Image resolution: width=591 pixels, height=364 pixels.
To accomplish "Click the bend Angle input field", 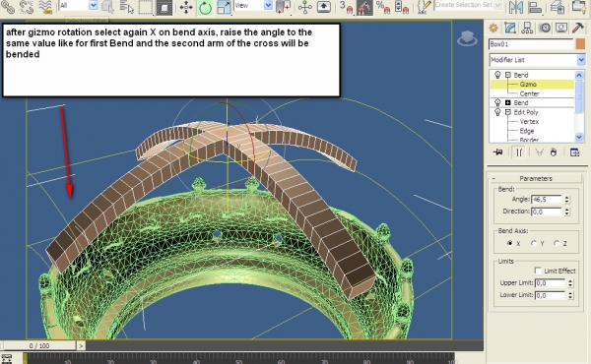I will [546, 199].
